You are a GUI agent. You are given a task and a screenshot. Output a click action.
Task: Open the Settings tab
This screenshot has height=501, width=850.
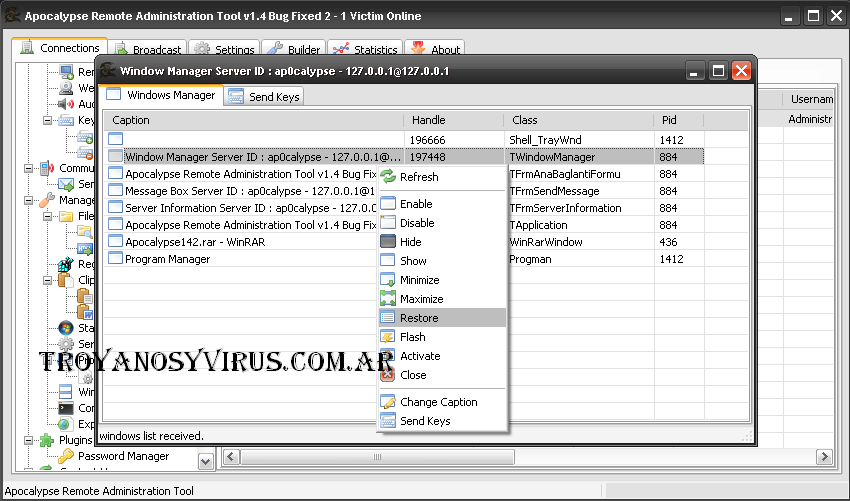(x=224, y=49)
